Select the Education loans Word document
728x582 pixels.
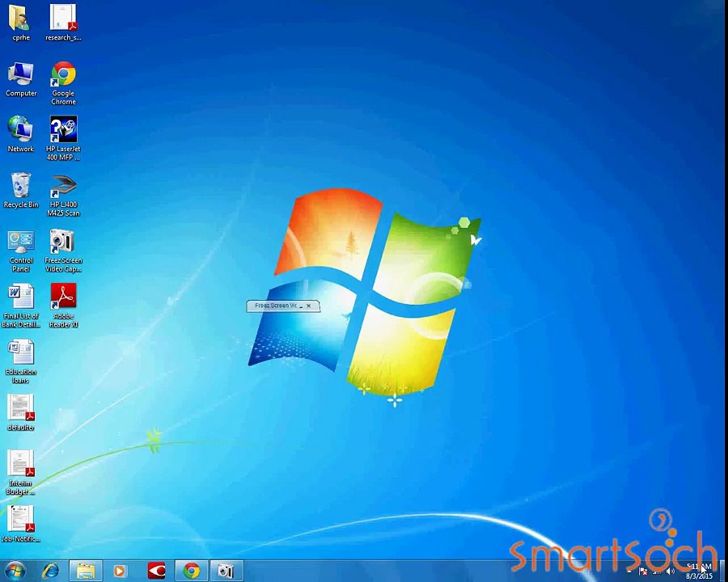20,362
